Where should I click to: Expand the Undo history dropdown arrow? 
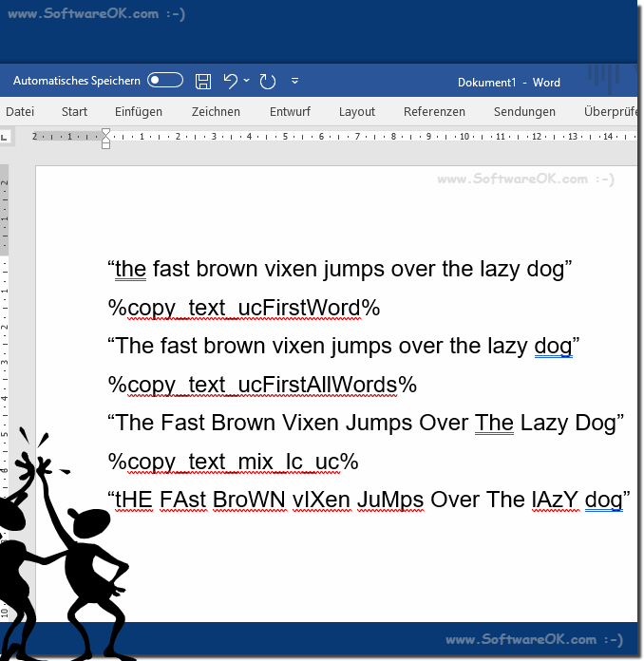coord(247,80)
